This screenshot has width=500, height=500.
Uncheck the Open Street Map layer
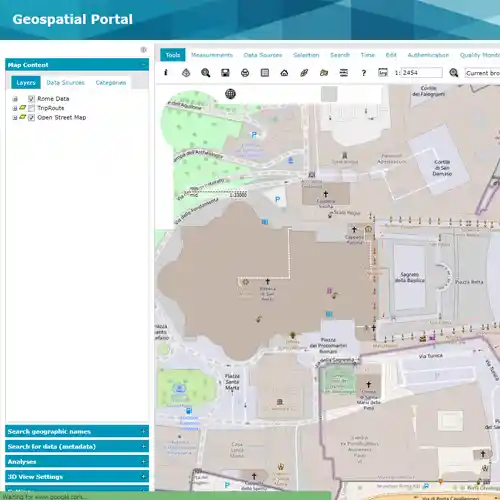click(31, 117)
